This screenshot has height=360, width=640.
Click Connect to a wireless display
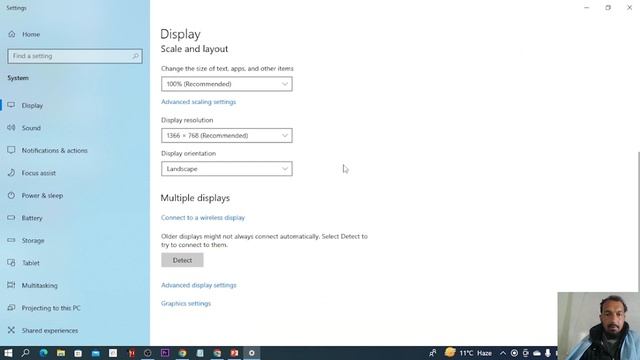[203, 218]
